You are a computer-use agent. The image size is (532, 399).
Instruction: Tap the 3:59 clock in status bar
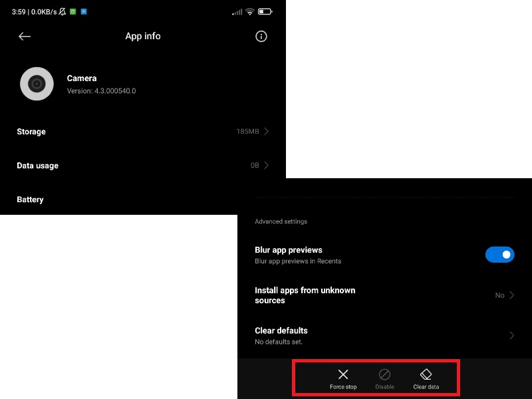[19, 12]
